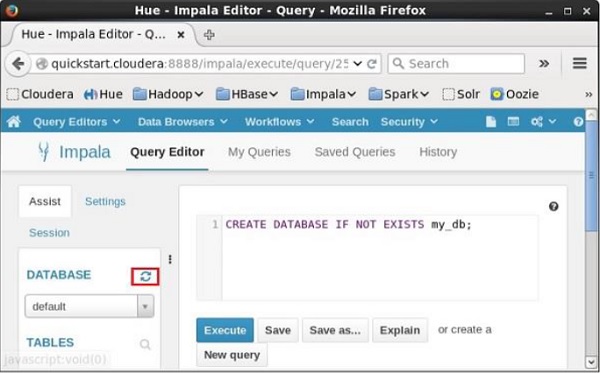The image size is (600, 373).
Task: Go to Hue home icon
Action: click(14, 122)
